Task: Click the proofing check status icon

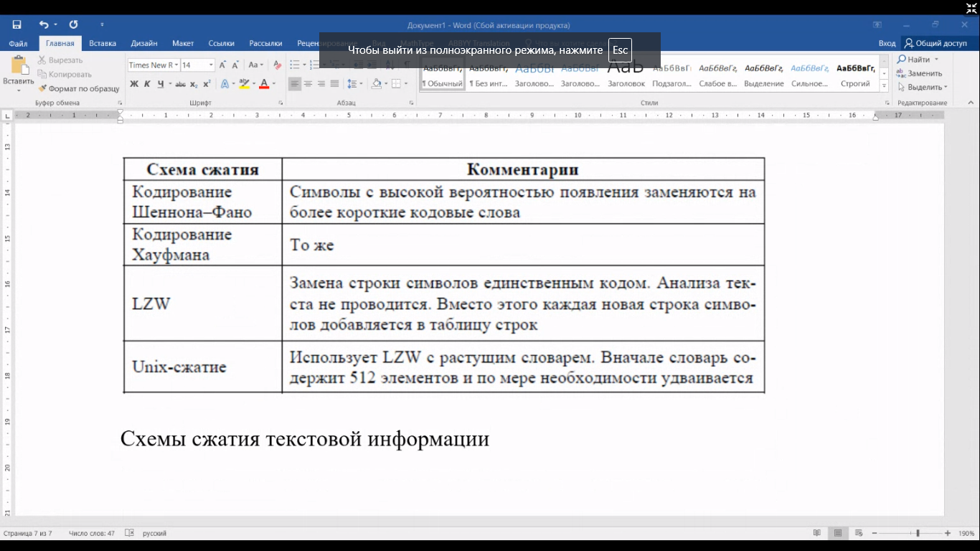Action: (x=129, y=533)
